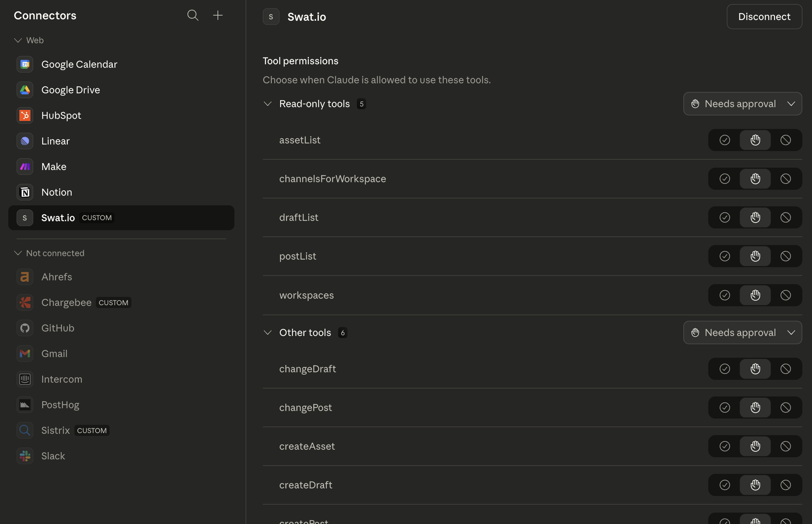Screen dimensions: 812x524
Task: Click the Sistrix CUSTOM badge
Action: click(92, 430)
